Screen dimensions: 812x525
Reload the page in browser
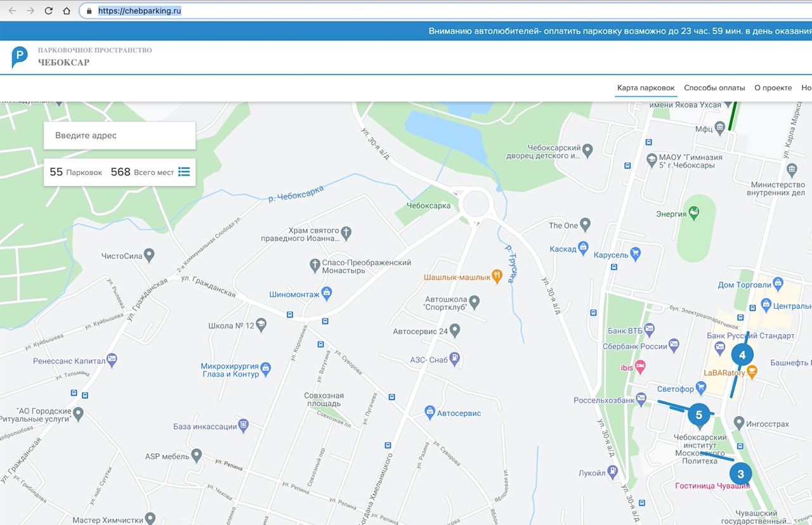pyautogui.click(x=48, y=11)
